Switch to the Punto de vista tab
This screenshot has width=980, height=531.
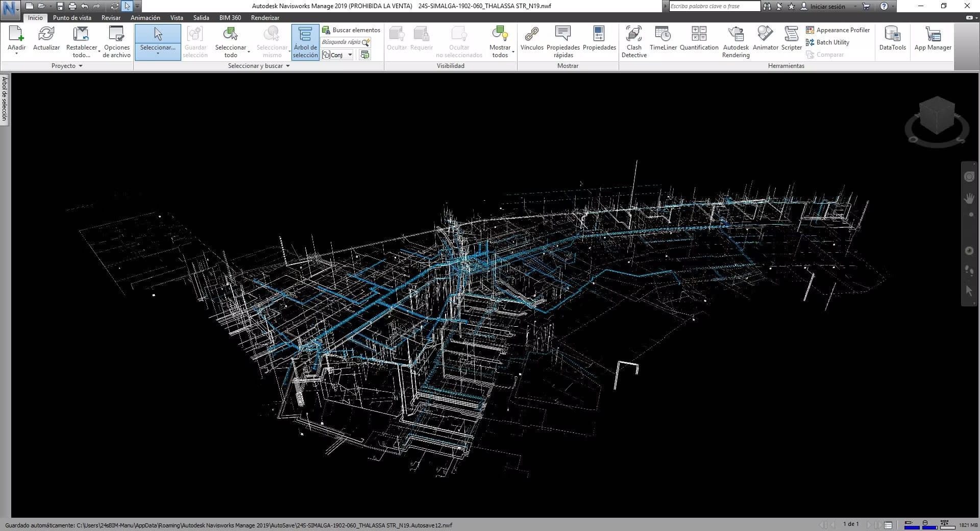click(x=72, y=18)
